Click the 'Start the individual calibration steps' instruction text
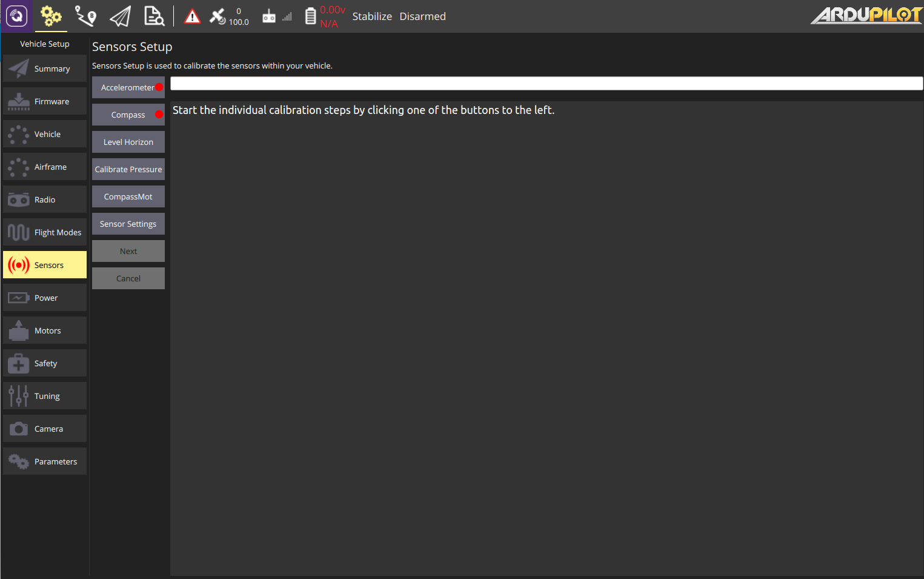The height and width of the screenshot is (579, 924). point(364,110)
